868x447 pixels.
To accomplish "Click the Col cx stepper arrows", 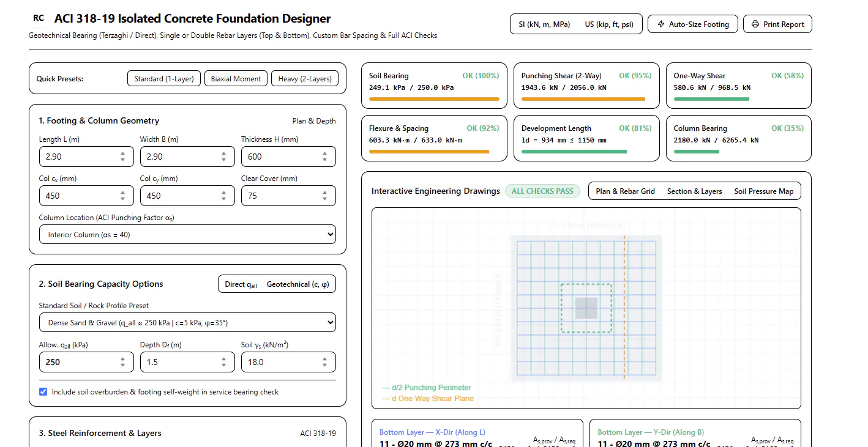I will pos(122,196).
